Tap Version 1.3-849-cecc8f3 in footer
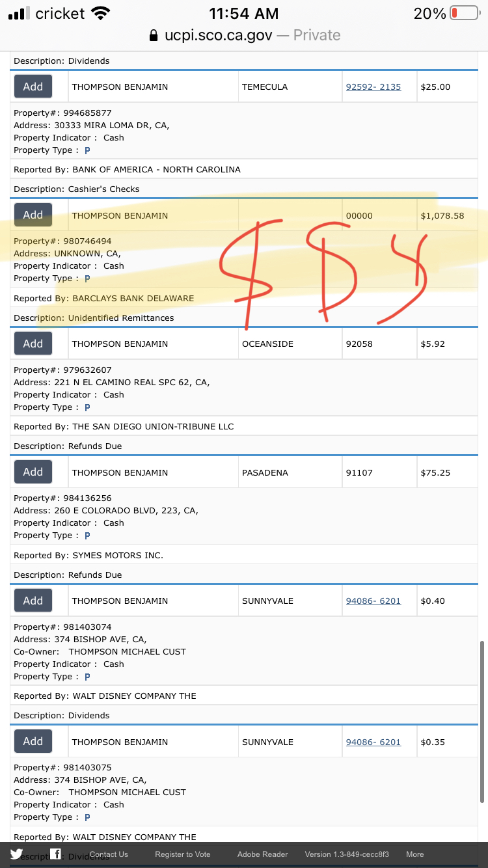488x868 pixels. coord(347,854)
